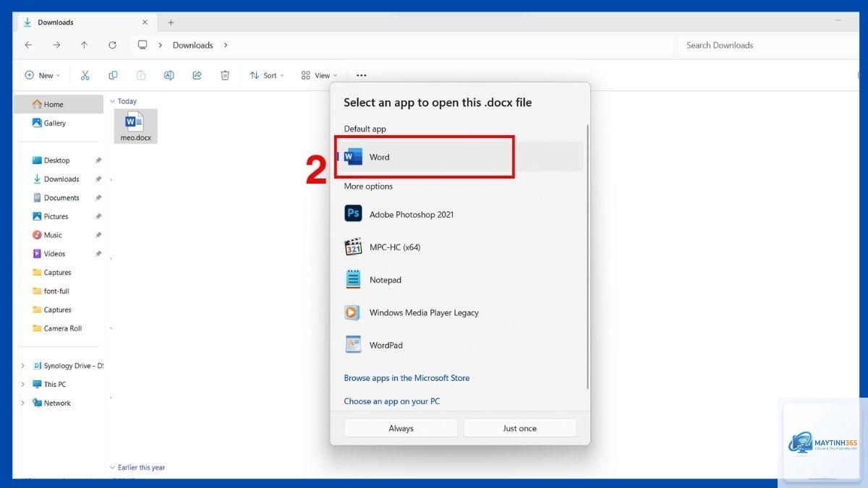868x488 pixels.
Task: Unpin Music using its pin icon
Action: pyautogui.click(x=98, y=235)
